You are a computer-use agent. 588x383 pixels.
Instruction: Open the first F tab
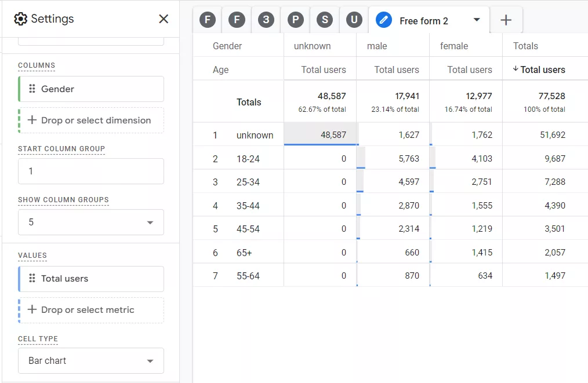click(208, 20)
